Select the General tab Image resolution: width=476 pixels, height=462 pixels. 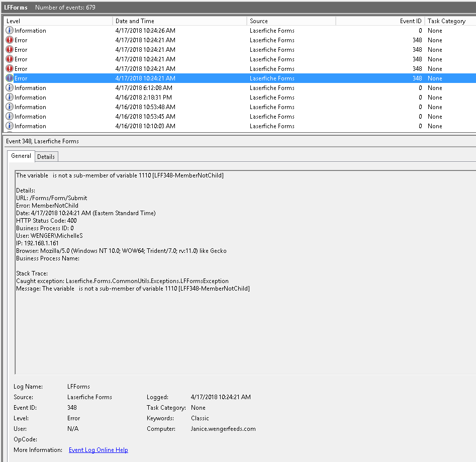21,156
